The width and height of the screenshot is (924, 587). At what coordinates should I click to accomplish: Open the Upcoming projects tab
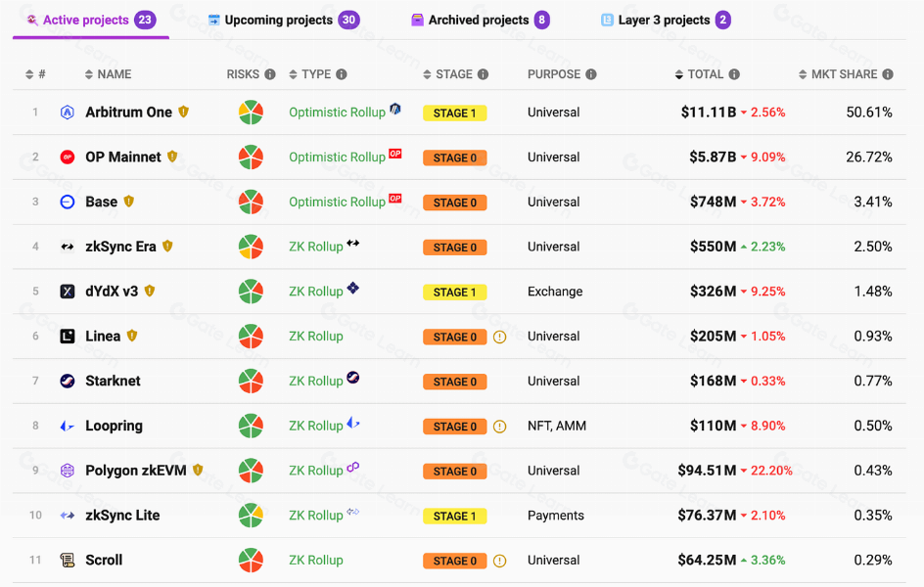(278, 19)
